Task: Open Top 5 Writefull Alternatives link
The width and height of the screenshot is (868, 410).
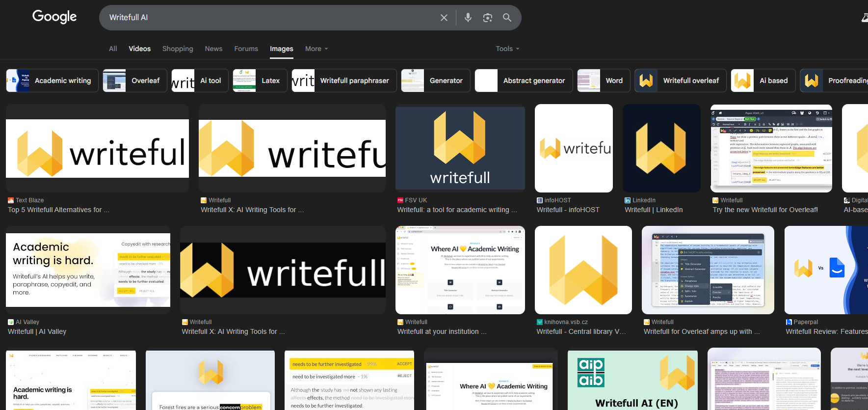Action: click(x=58, y=210)
